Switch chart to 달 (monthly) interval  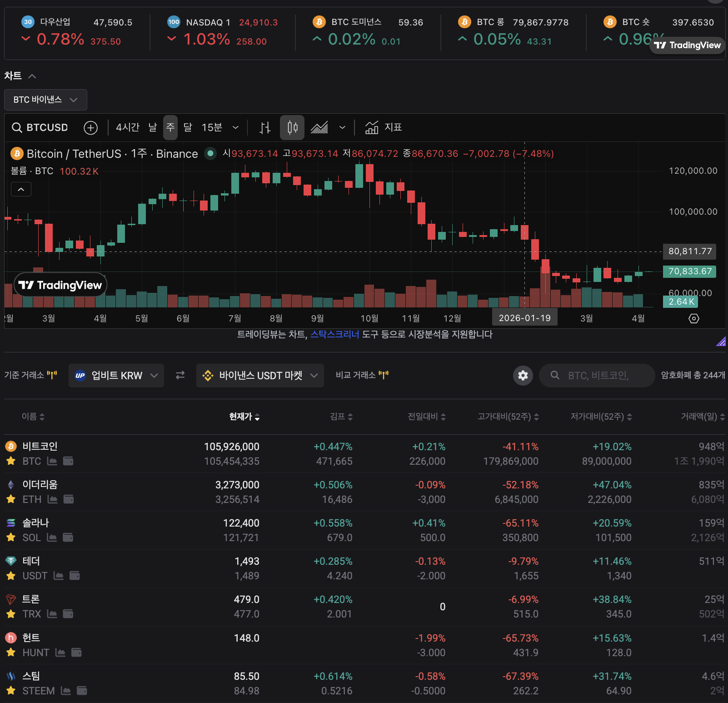pos(188,127)
